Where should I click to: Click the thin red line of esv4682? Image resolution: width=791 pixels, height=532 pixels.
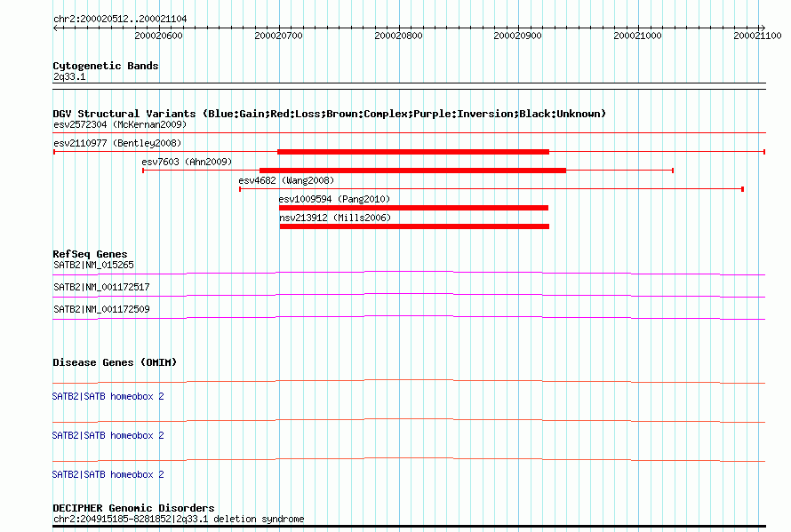click(491, 189)
